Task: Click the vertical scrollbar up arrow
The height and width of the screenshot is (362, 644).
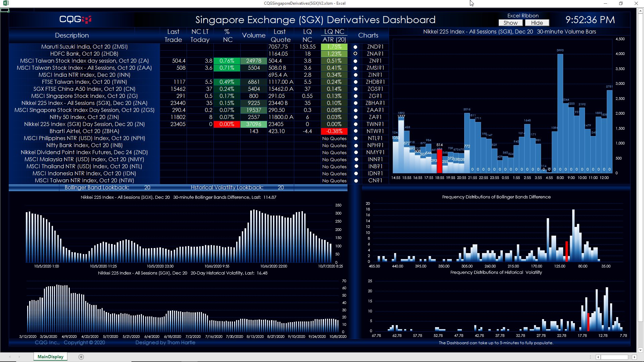Action: (640, 11)
